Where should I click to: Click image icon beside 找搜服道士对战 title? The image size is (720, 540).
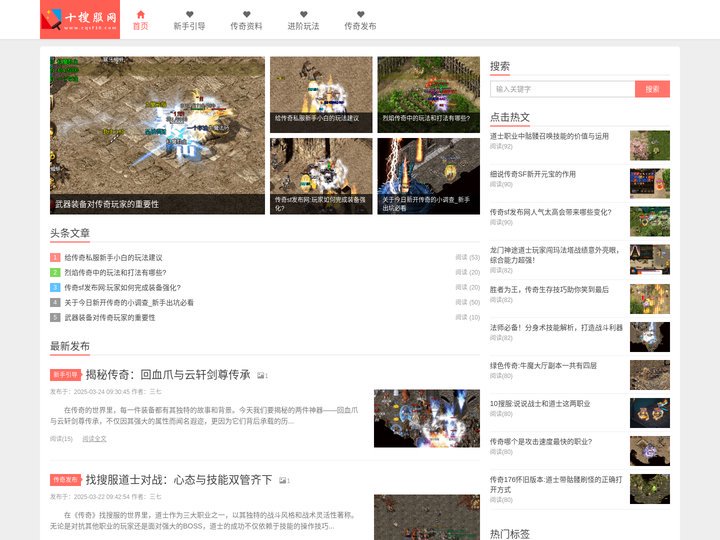[284, 481]
